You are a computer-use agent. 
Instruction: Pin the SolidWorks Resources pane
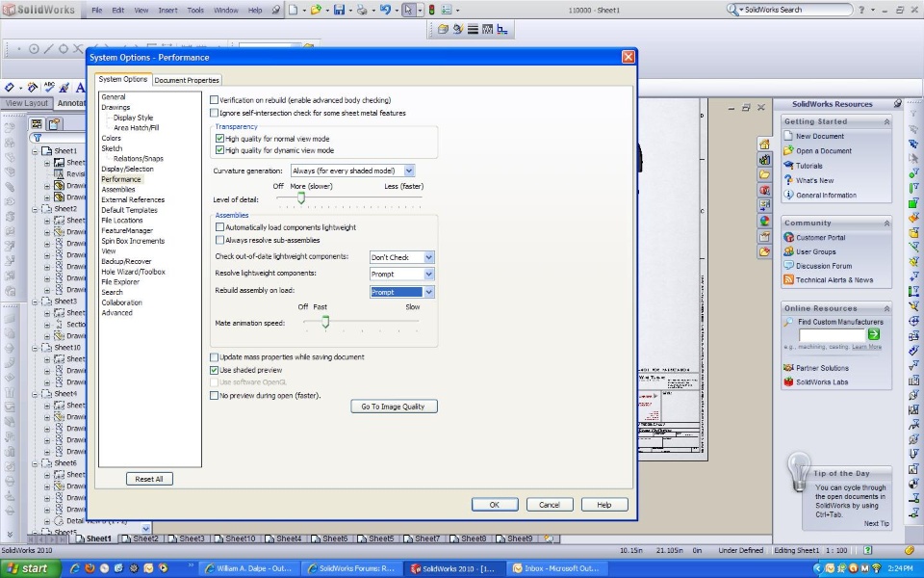pos(897,104)
